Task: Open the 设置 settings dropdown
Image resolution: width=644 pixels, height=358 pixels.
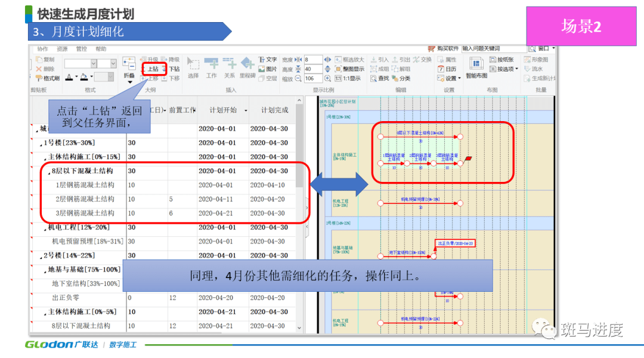Action: tap(460, 78)
